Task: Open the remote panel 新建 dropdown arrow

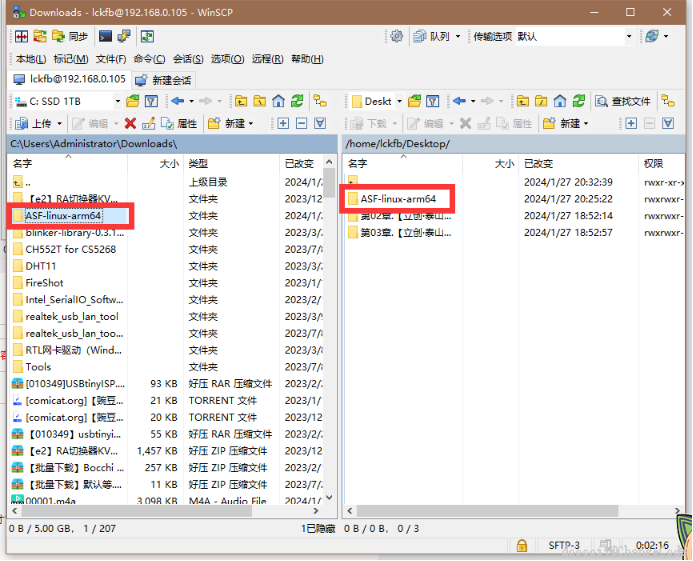Action: (586, 123)
